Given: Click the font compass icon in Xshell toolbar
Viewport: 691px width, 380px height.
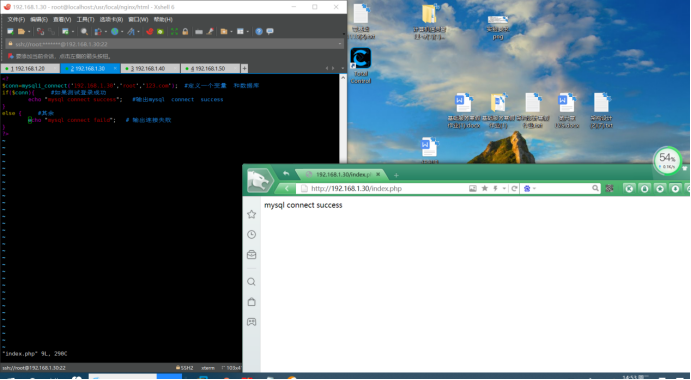Looking at the screenshot, I should coord(131,31).
